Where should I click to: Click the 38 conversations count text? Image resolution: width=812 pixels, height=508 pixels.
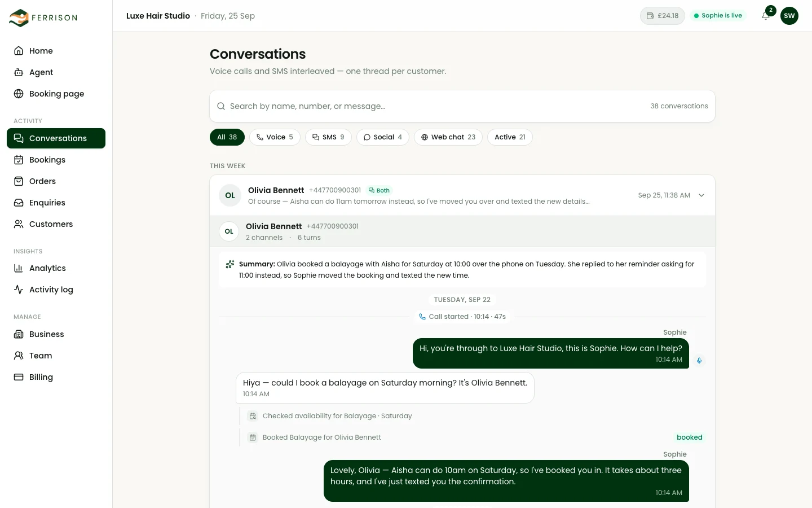pyautogui.click(x=679, y=106)
